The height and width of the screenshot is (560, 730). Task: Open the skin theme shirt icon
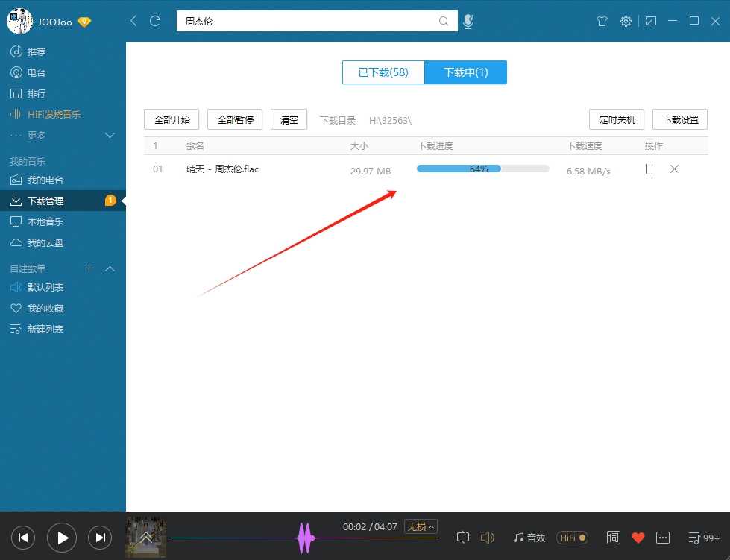[x=602, y=22]
